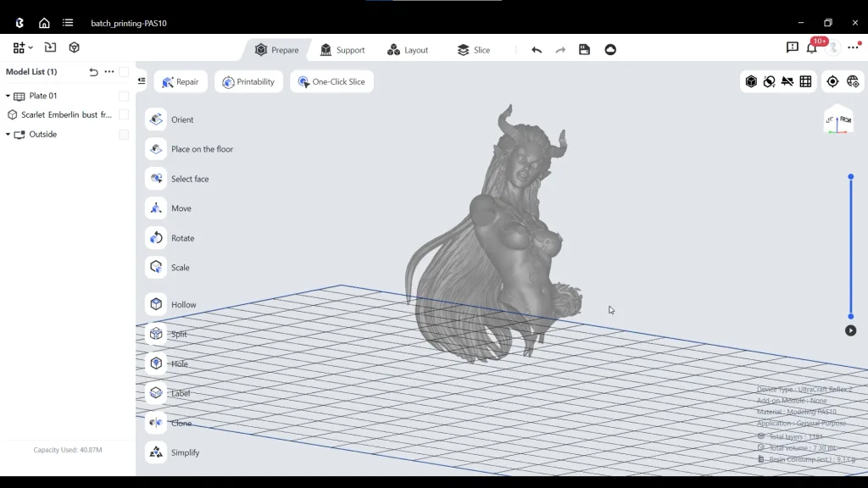Open the add-model grid dropdown
The image size is (868, 488).
pyautogui.click(x=23, y=47)
